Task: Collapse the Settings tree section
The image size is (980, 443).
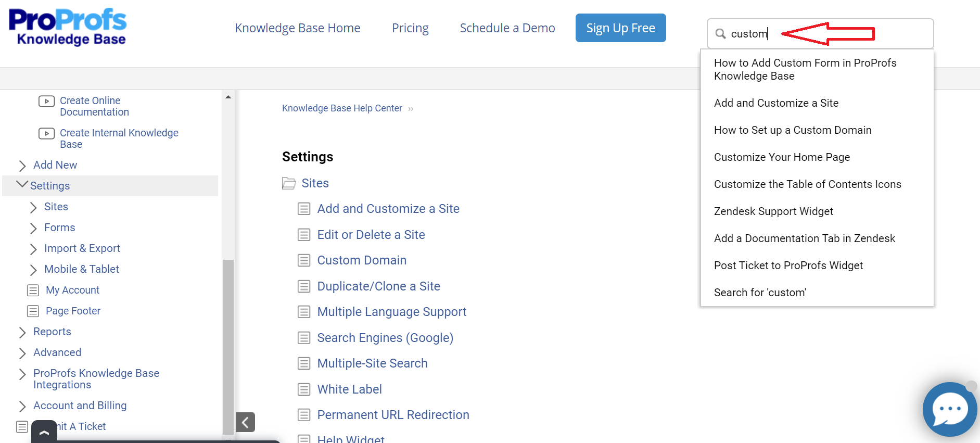Action: point(22,185)
